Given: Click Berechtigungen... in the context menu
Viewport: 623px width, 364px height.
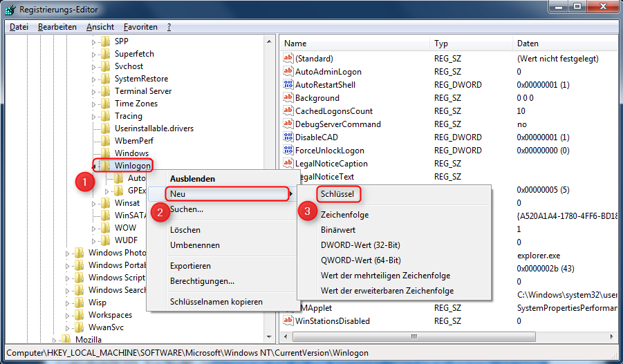Looking at the screenshot, I should point(202,281).
